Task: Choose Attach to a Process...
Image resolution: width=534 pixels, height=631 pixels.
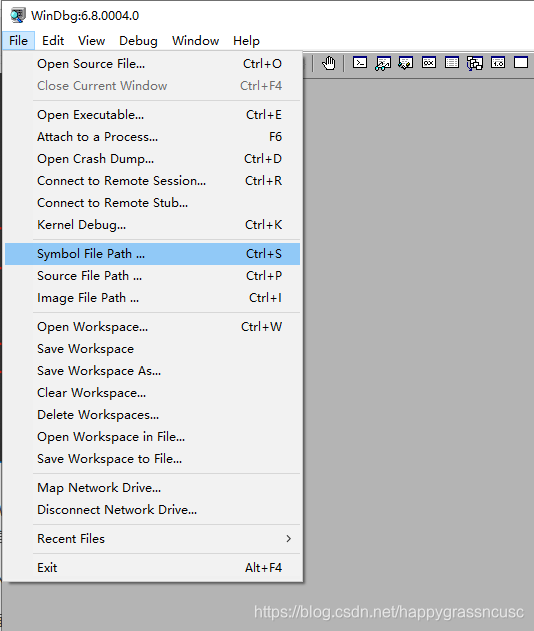Action: 153,137
